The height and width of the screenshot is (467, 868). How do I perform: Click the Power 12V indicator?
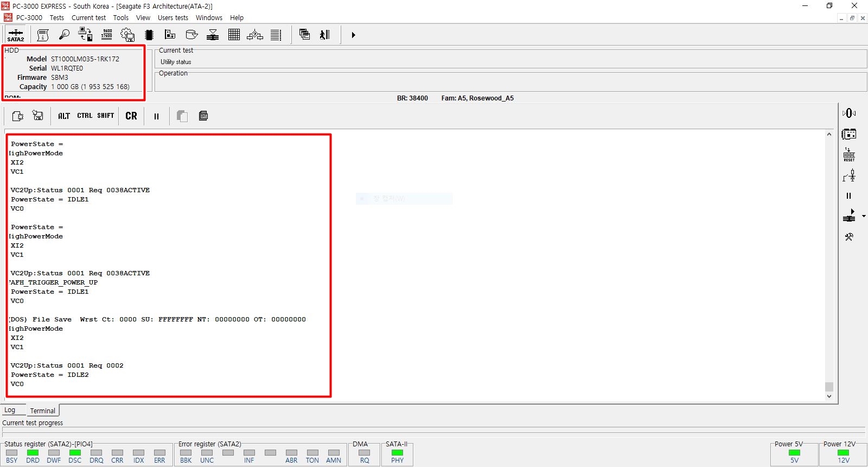click(843, 452)
